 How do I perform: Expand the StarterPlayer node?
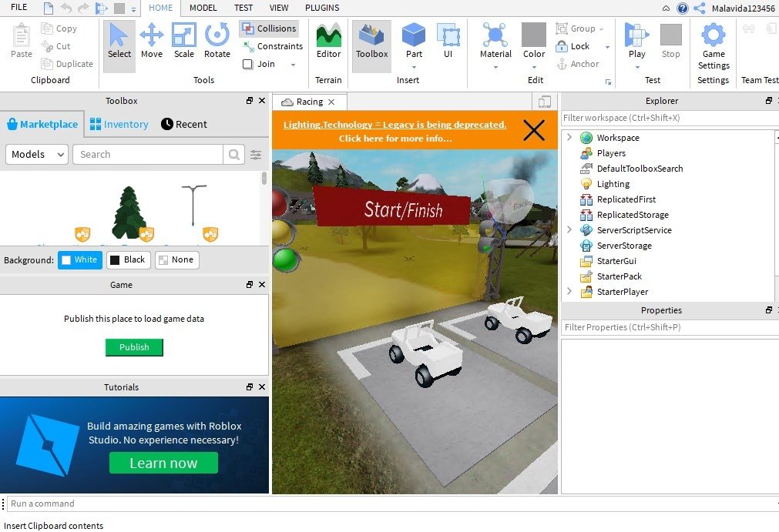pyautogui.click(x=569, y=291)
